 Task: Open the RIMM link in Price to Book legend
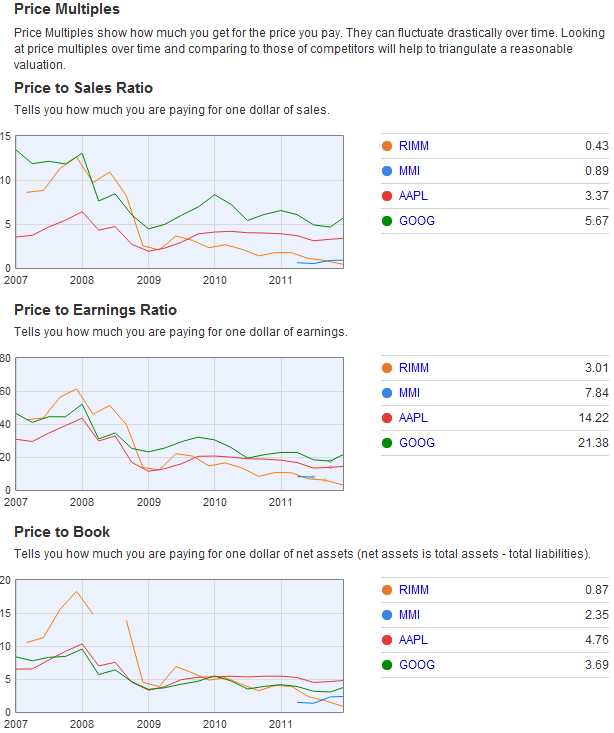tap(413, 590)
